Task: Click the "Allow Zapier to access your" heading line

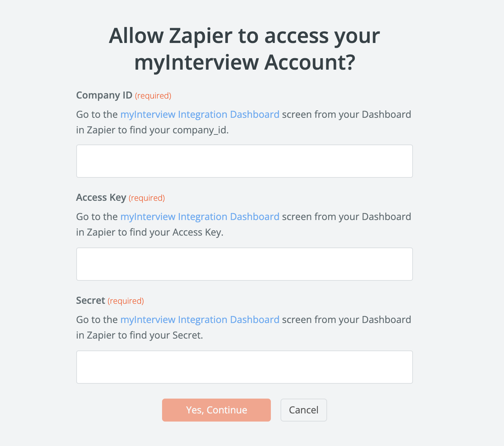Action: (244, 36)
